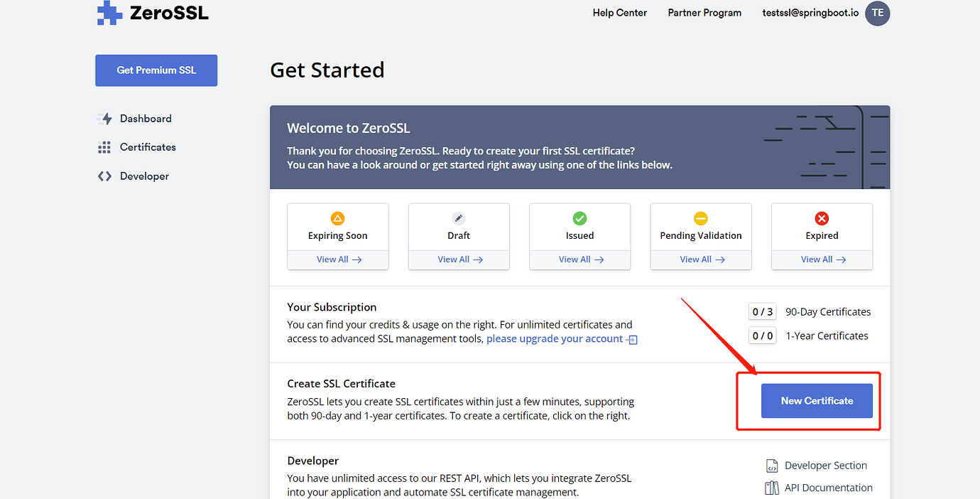Click the Expiring Soon warning icon
Viewport: 980px width, 499px height.
coord(337,218)
